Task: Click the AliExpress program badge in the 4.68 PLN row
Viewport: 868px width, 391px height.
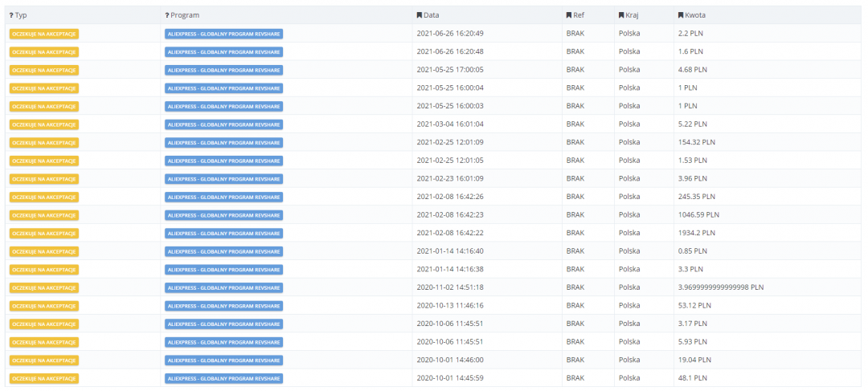Action: (x=223, y=70)
